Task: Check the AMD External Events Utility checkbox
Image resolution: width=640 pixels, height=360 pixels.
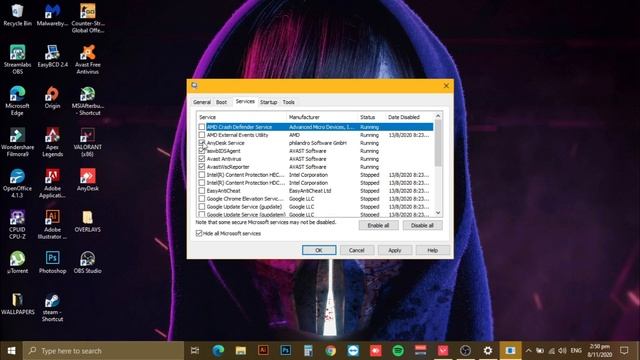Action: pos(202,135)
